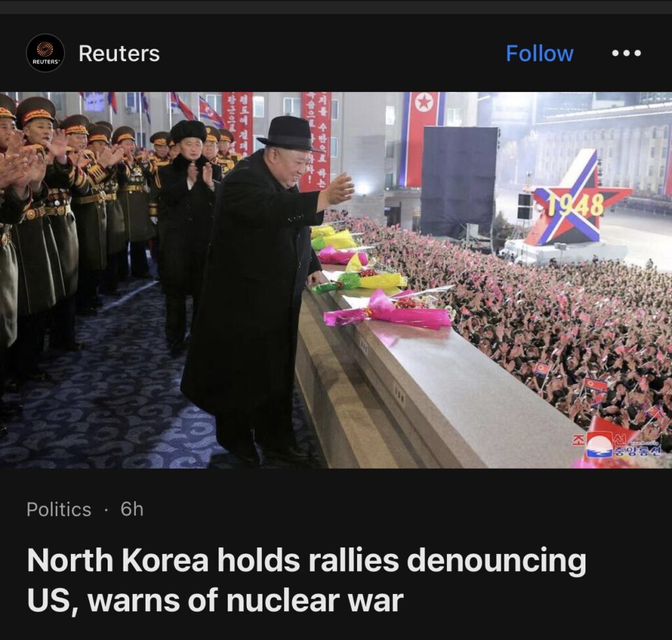Click the 6h timestamp
This screenshot has width=672, height=640.
[132, 509]
